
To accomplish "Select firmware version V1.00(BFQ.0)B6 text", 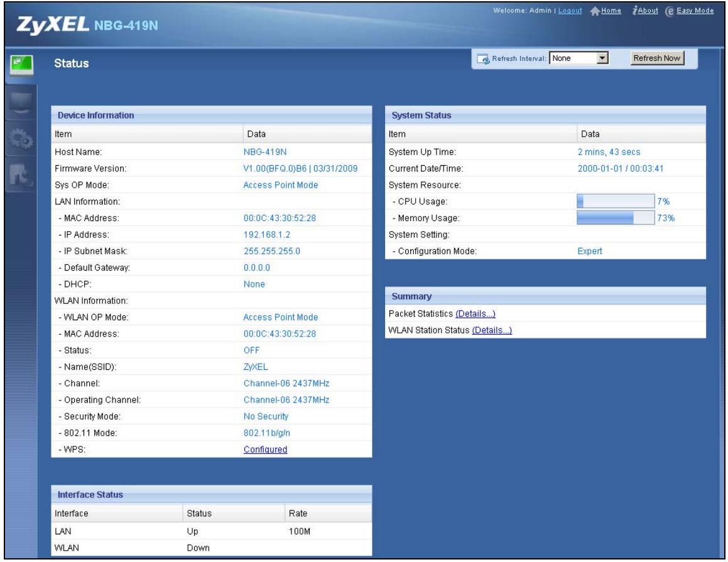I will point(275,169).
